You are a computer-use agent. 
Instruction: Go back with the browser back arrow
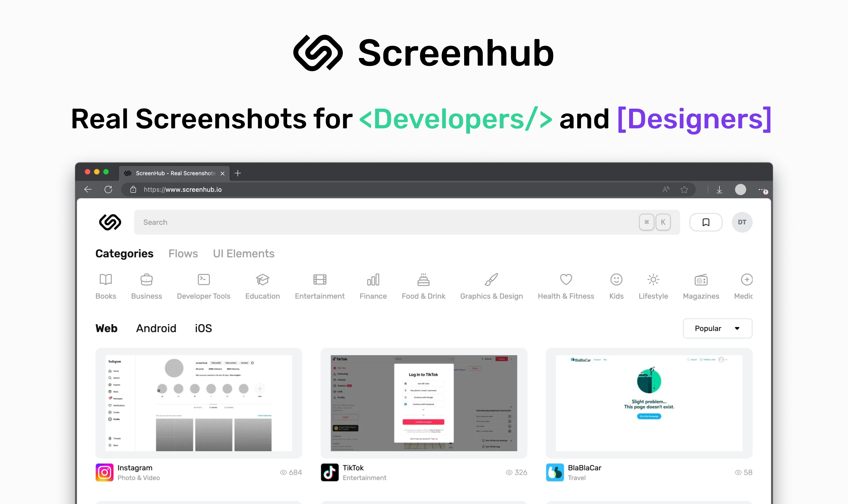click(x=88, y=190)
